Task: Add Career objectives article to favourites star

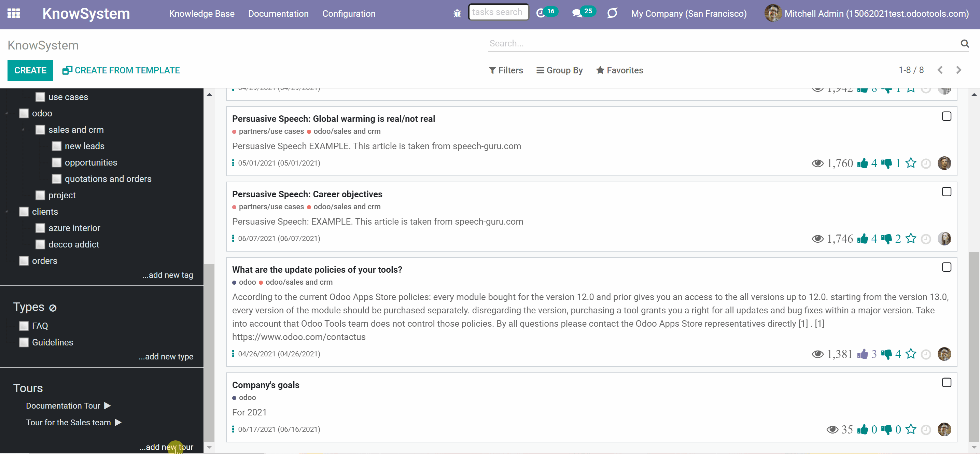Action: point(911,239)
